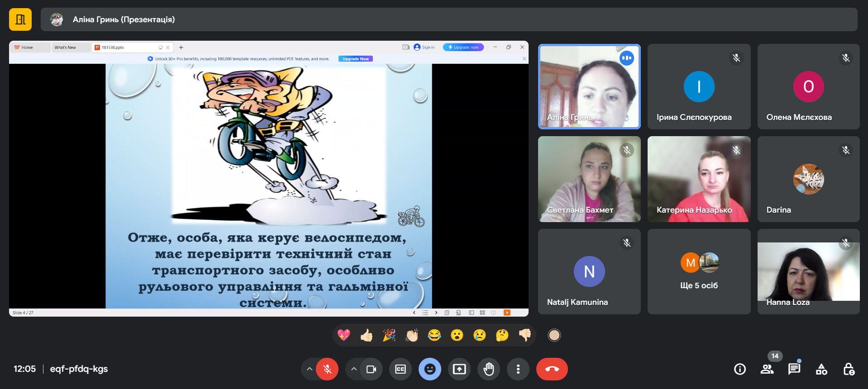Open the 'Ще 5 осіб' participants tile
This screenshot has width=868, height=389.
point(699,271)
